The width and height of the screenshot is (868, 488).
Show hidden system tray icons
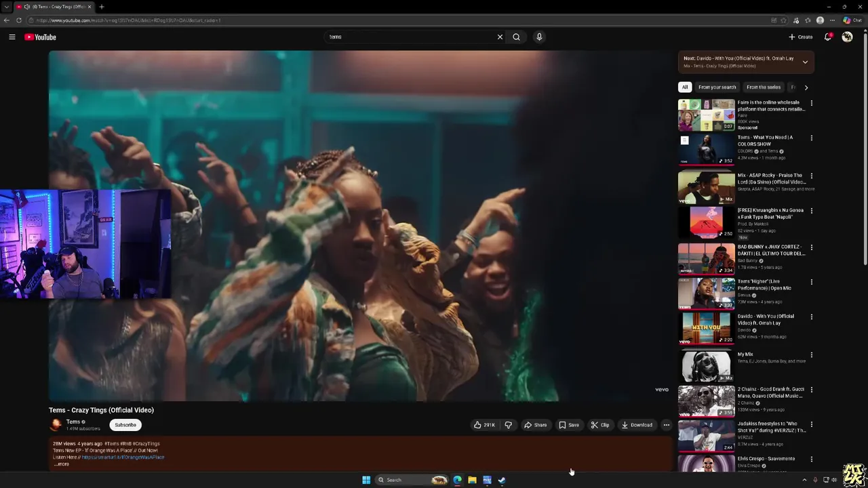804,480
